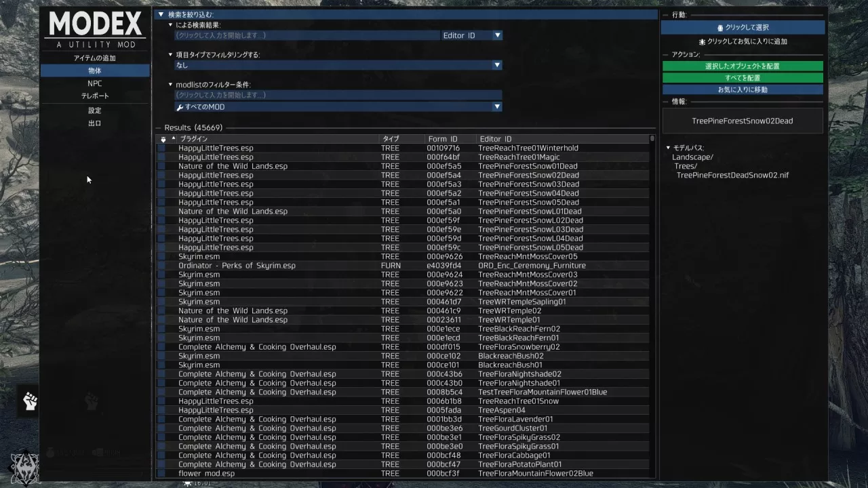Collapse the modlistのフィルター条件 section
868x488 pixels.
click(x=170, y=85)
